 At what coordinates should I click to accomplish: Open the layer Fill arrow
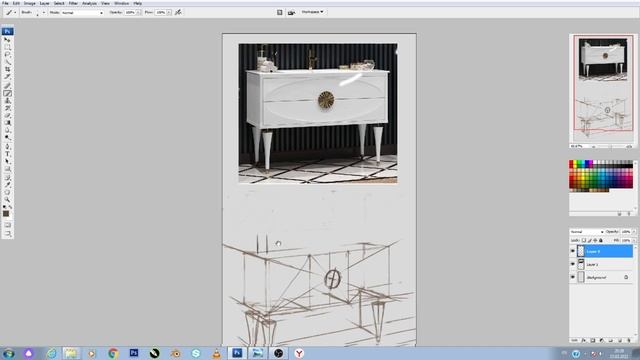634,240
